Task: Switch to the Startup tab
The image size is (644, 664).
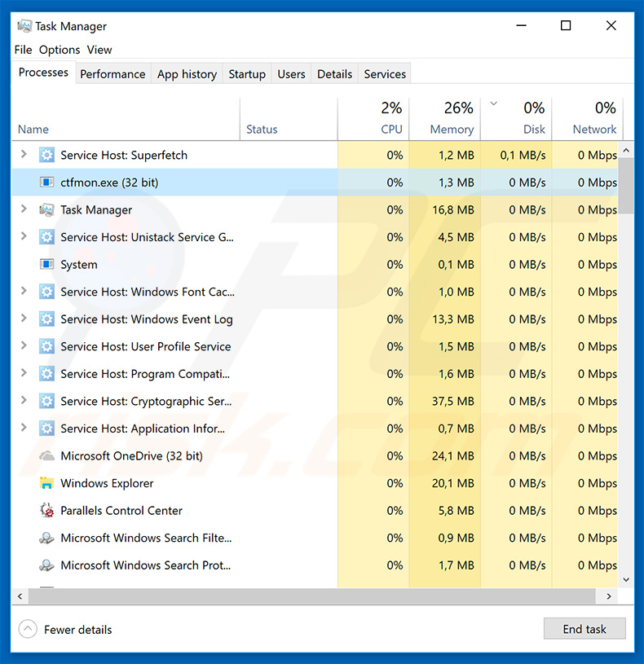Action: point(247,74)
